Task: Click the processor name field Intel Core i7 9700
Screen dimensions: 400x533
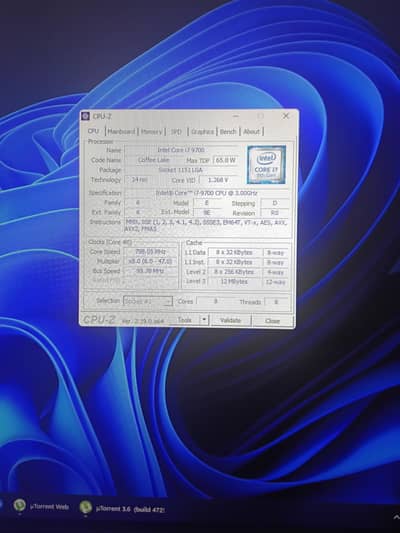Action: (181, 150)
